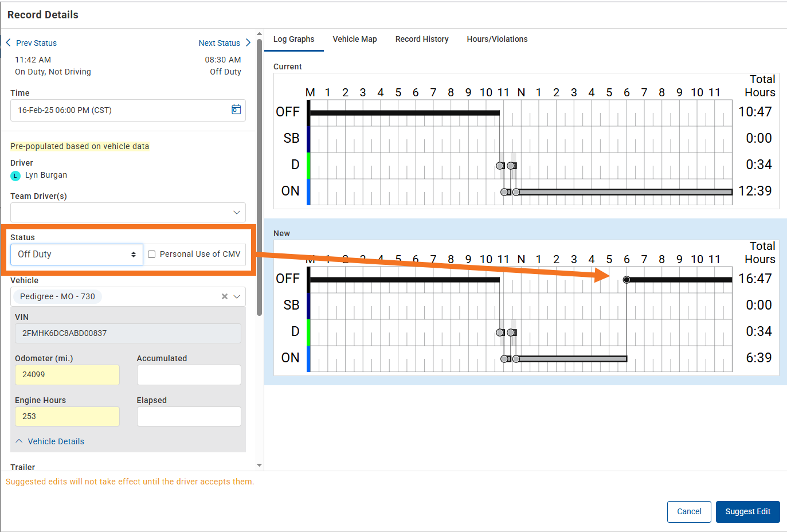Switch to the Log Graphs tab
This screenshot has width=787, height=532.
293,39
